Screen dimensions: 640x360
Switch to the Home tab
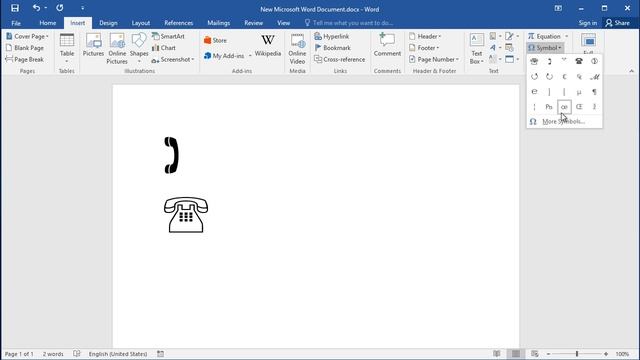(x=48, y=23)
